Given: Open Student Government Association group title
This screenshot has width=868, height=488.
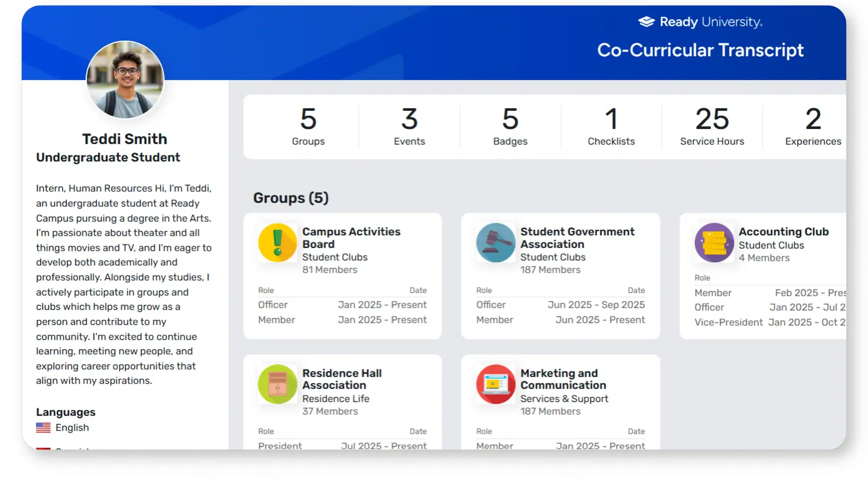Looking at the screenshot, I should tap(577, 238).
